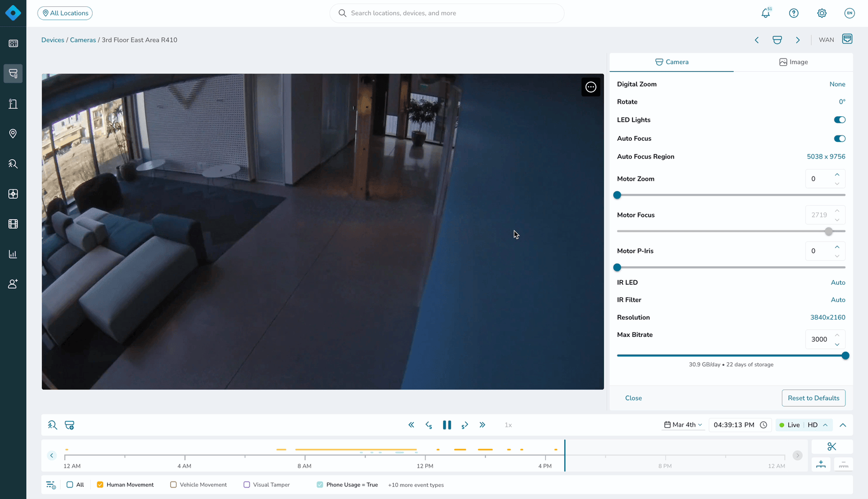Expand the Live HD quality chevron
The height and width of the screenshot is (499, 868).
pyautogui.click(x=825, y=425)
